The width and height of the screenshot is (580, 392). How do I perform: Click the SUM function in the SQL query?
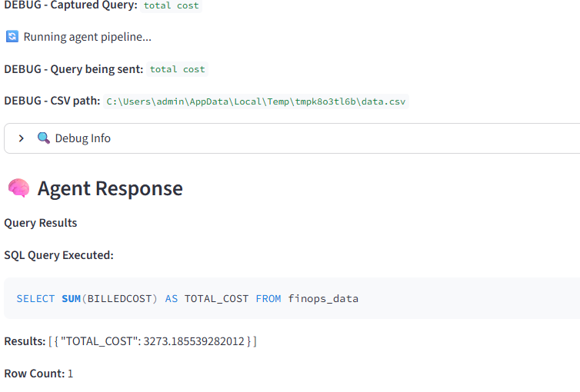[x=71, y=298]
